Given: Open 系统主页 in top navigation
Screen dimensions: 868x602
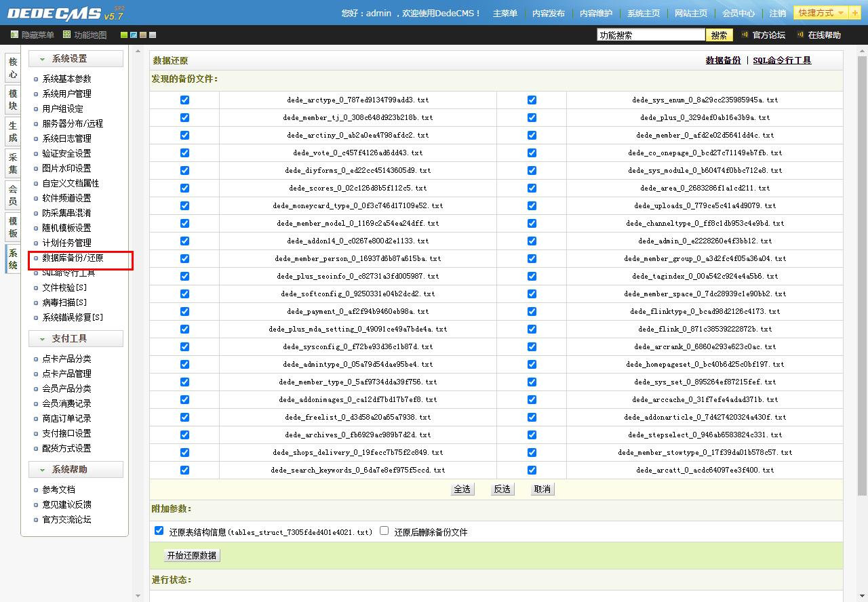Looking at the screenshot, I should coord(643,14).
